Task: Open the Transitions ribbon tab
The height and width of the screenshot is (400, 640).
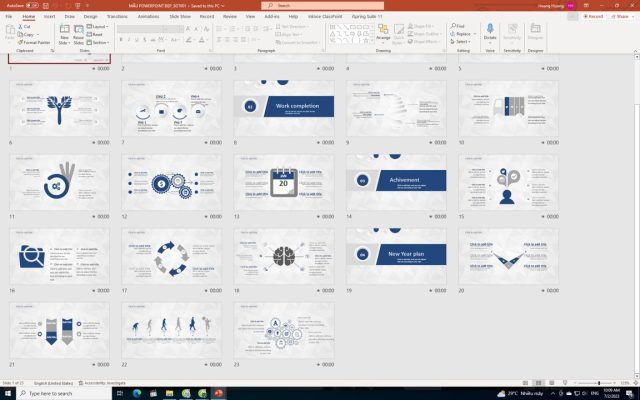Action: tap(116, 16)
